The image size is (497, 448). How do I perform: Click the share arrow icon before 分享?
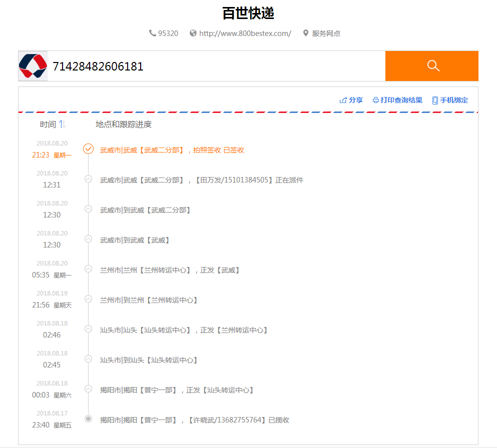coord(343,100)
